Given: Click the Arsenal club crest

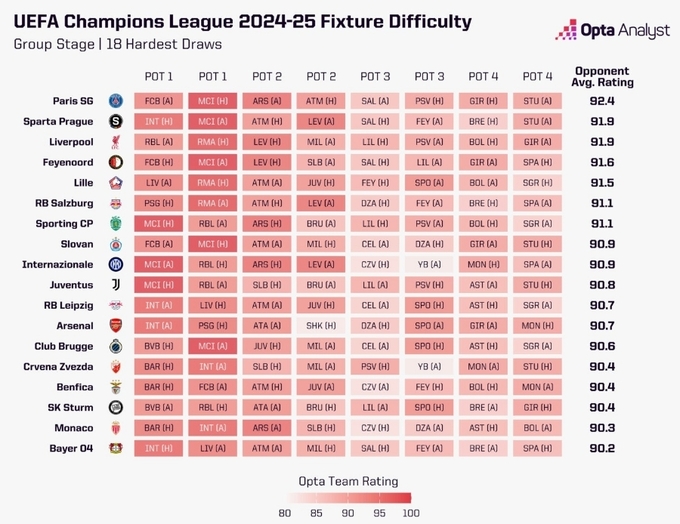Looking at the screenshot, I should point(116,326).
